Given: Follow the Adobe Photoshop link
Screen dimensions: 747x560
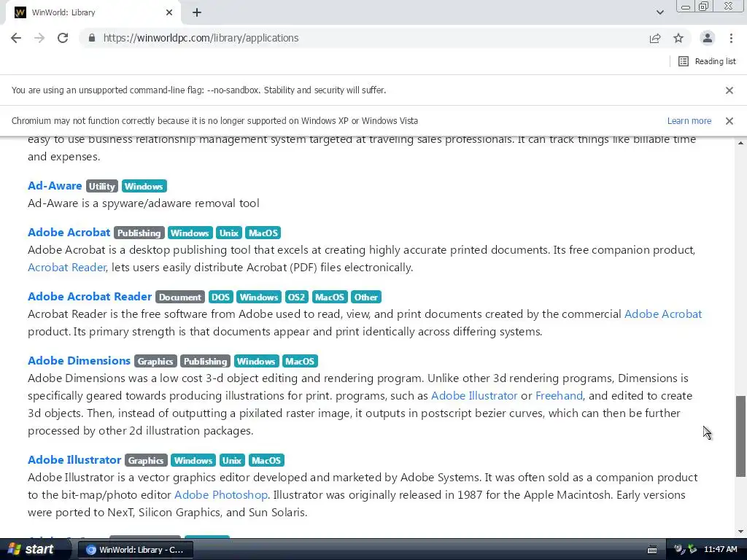Looking at the screenshot, I should pyautogui.click(x=220, y=495).
